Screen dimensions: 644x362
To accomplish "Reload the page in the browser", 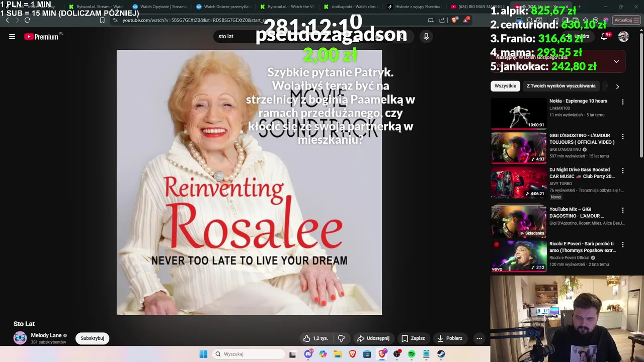I will (27, 20).
